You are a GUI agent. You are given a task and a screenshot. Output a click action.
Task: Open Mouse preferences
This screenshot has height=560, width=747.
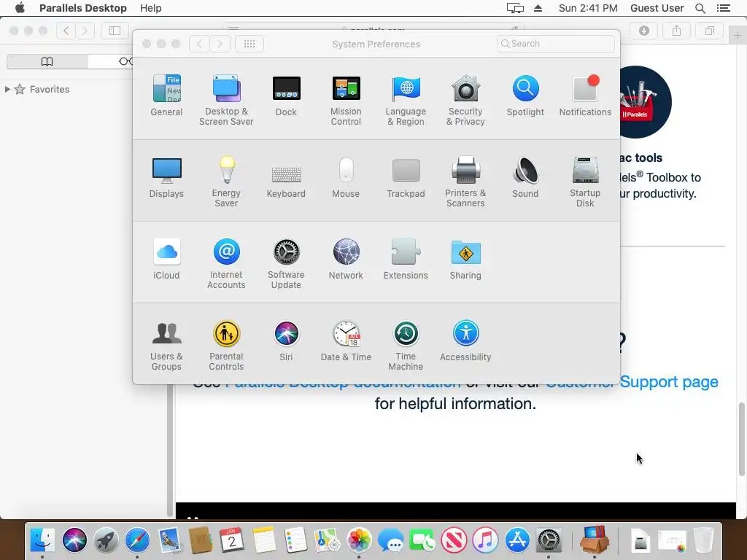pos(346,178)
